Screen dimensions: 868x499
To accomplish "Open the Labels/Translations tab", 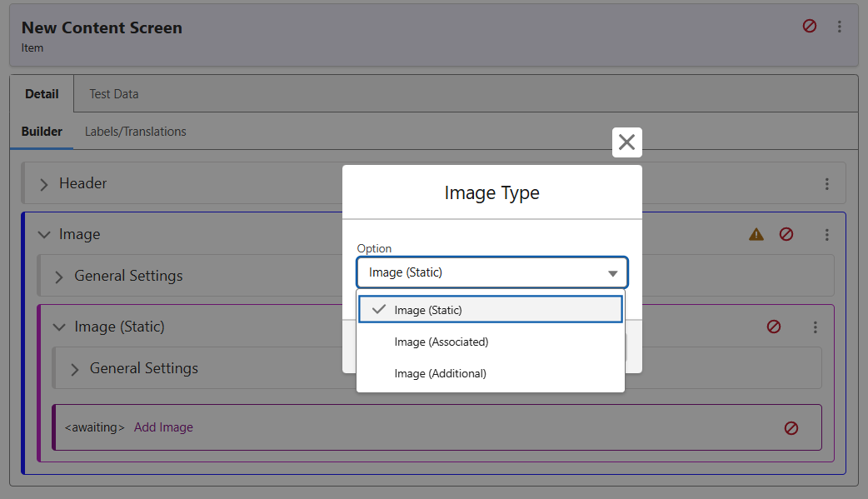I will pos(135,132).
